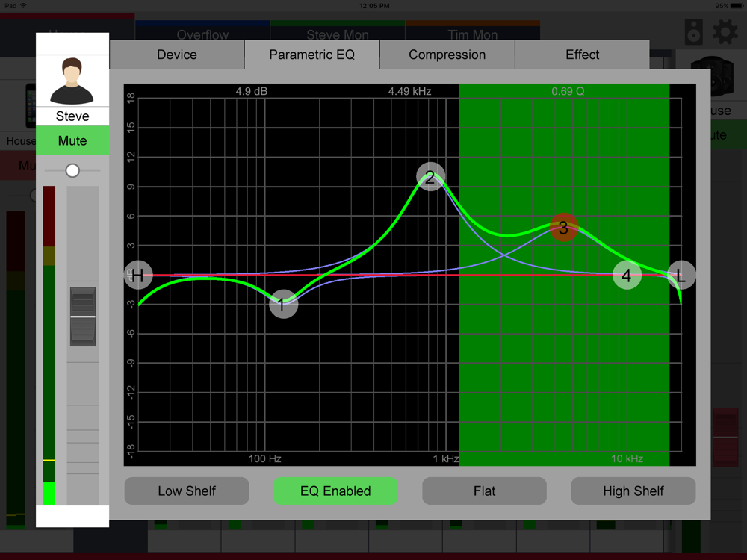
Task: Select EQ band node 4
Action: point(627,276)
